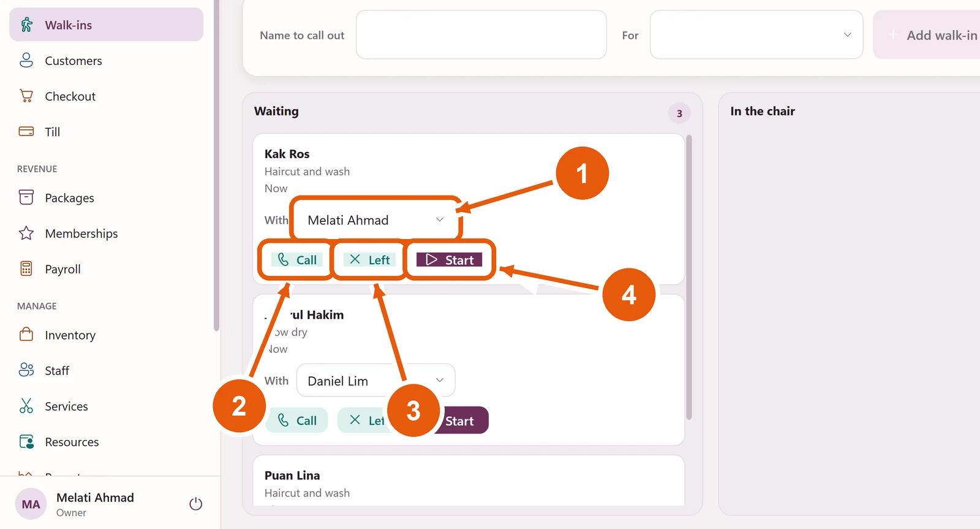
Task: Open Customers menu item
Action: (x=107, y=60)
